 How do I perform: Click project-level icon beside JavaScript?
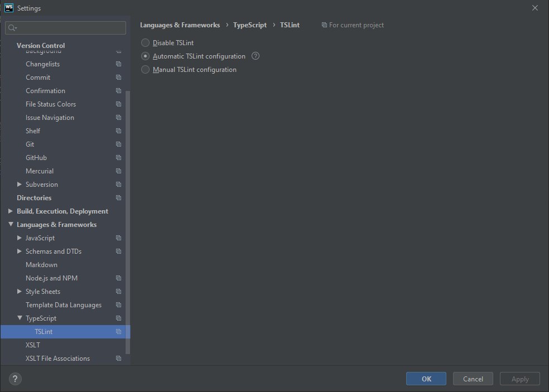pos(119,238)
